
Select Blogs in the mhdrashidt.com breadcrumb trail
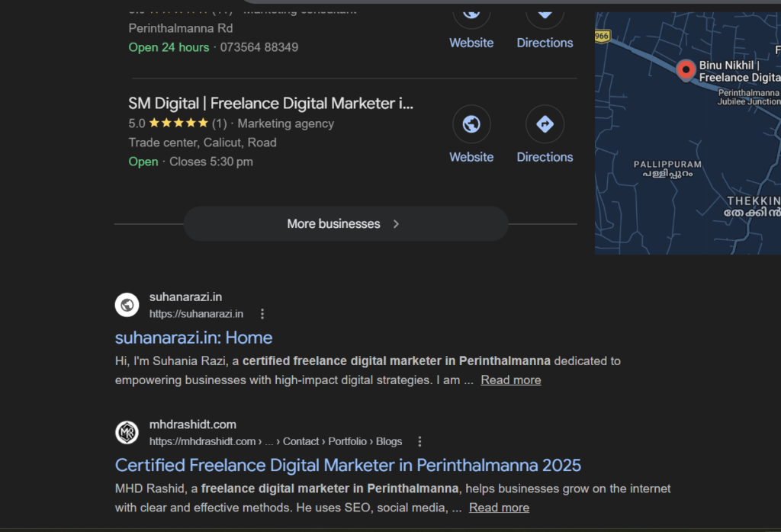point(389,441)
